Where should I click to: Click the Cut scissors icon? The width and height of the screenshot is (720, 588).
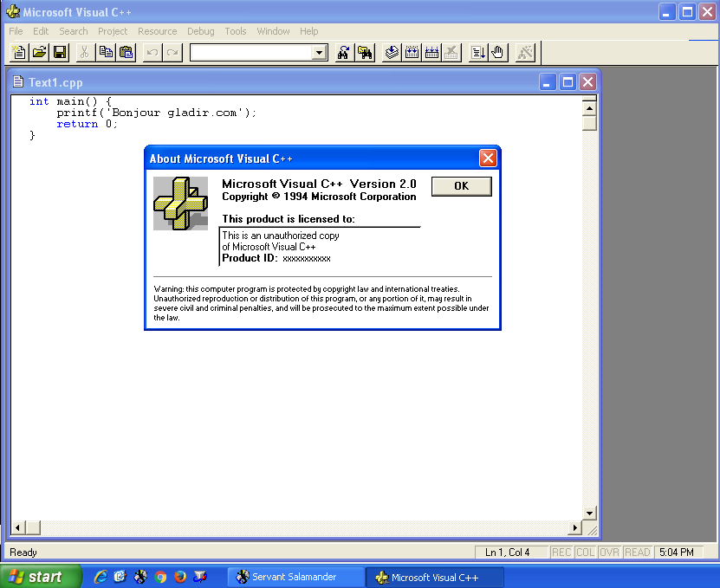click(x=85, y=52)
